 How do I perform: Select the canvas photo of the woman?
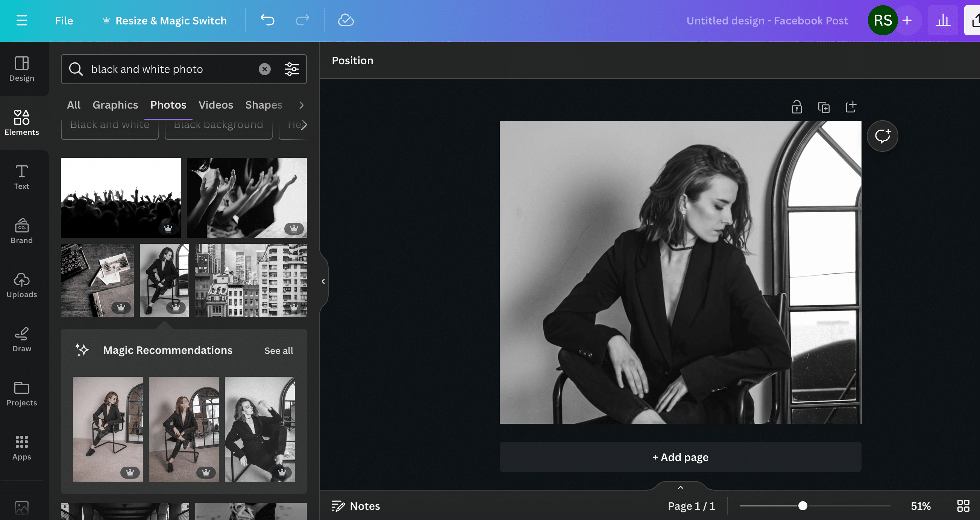pyautogui.click(x=680, y=272)
